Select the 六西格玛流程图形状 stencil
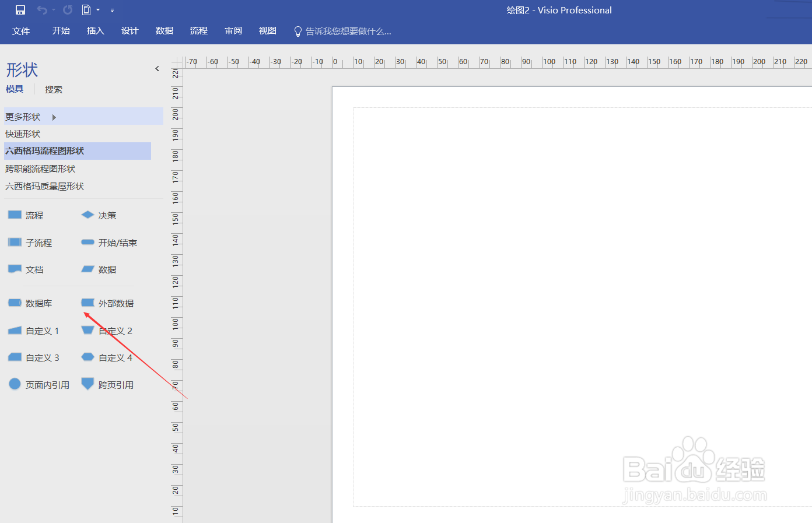This screenshot has height=523, width=812. click(x=78, y=151)
